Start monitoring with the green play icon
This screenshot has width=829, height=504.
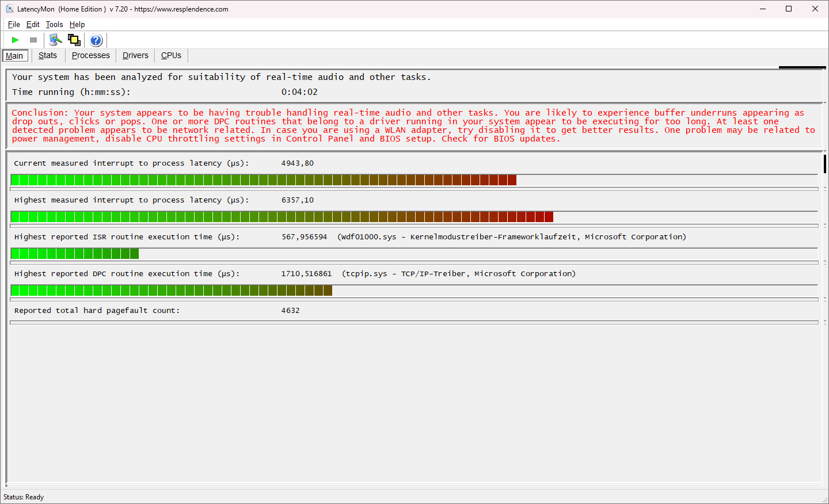point(16,40)
